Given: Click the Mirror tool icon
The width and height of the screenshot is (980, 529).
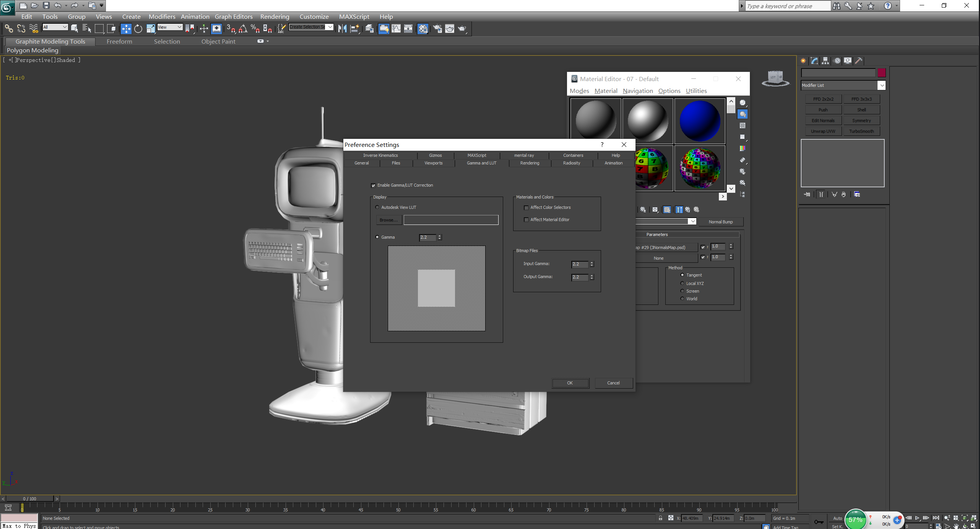Looking at the screenshot, I should 342,29.
